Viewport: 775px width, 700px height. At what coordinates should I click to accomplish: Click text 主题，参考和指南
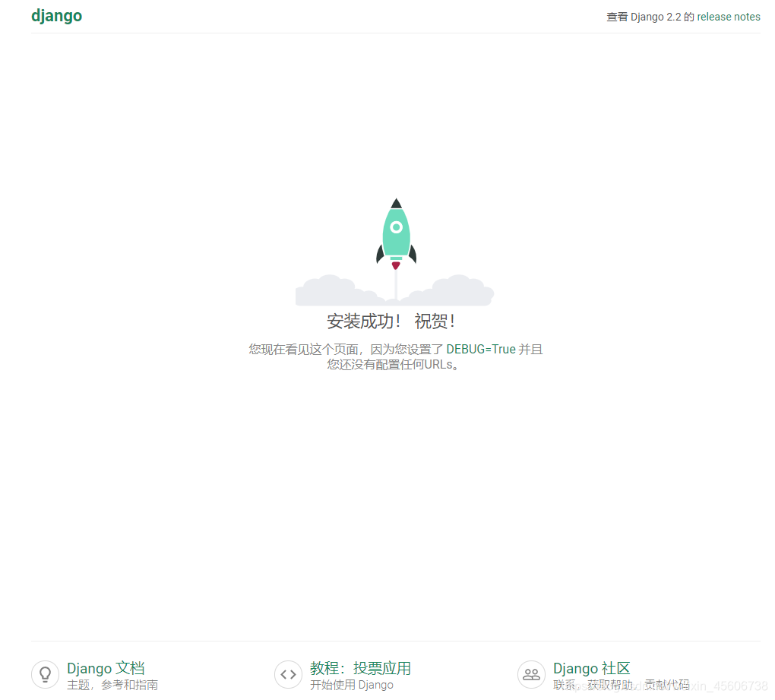tap(112, 685)
